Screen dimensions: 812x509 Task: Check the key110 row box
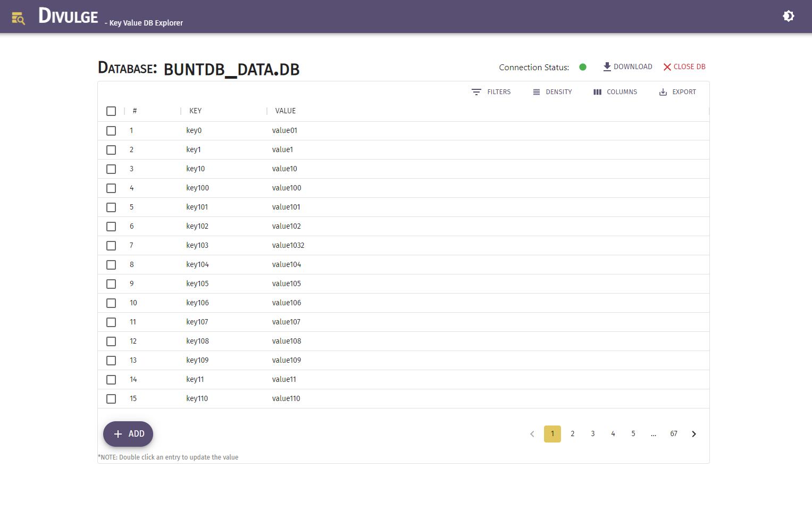pyautogui.click(x=111, y=399)
